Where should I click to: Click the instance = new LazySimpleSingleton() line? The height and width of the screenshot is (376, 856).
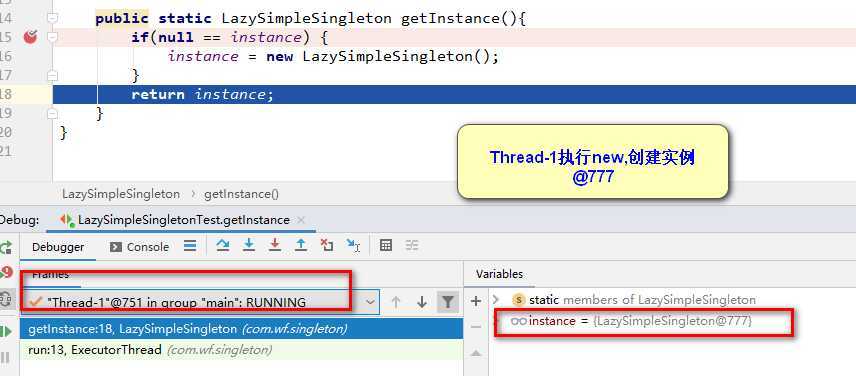[x=333, y=56]
